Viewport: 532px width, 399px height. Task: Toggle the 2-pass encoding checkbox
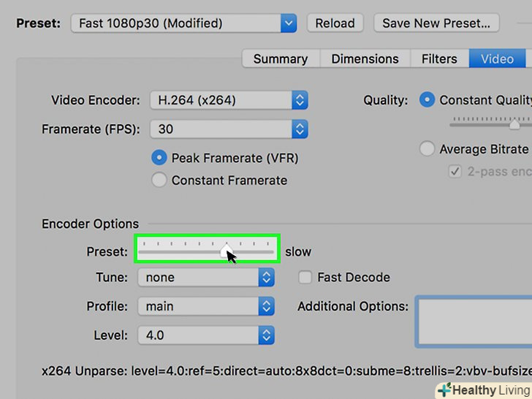455,172
